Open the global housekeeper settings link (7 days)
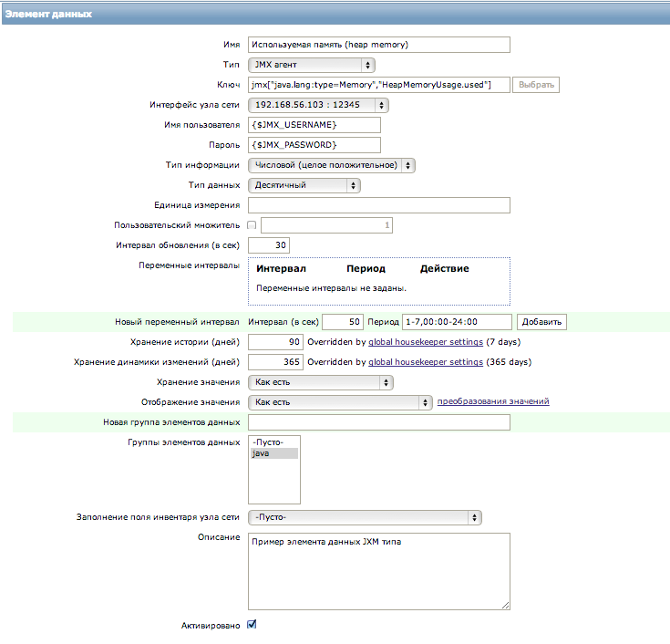The image size is (670, 644). tap(426, 342)
